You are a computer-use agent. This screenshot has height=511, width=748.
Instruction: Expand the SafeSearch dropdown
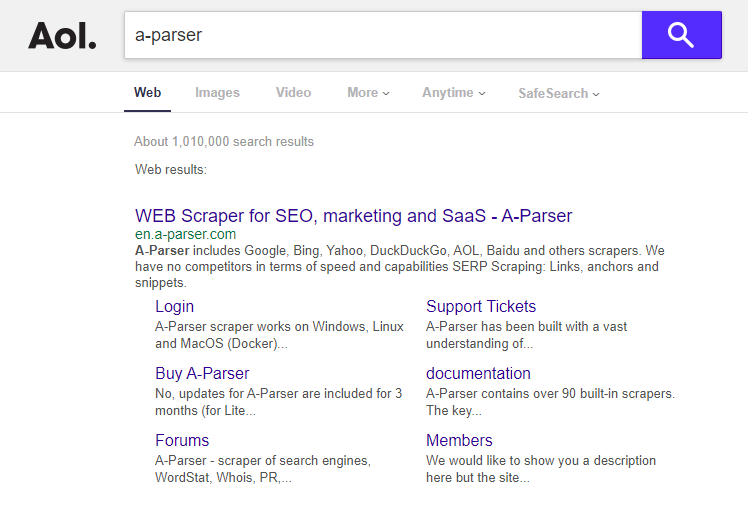click(x=558, y=93)
